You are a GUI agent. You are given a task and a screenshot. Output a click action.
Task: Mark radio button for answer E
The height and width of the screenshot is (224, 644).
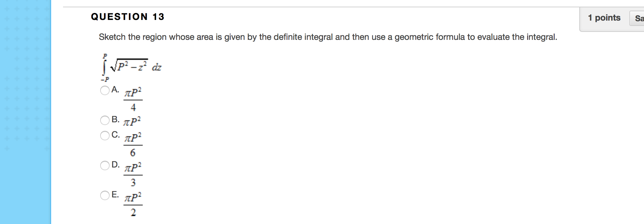coord(105,195)
